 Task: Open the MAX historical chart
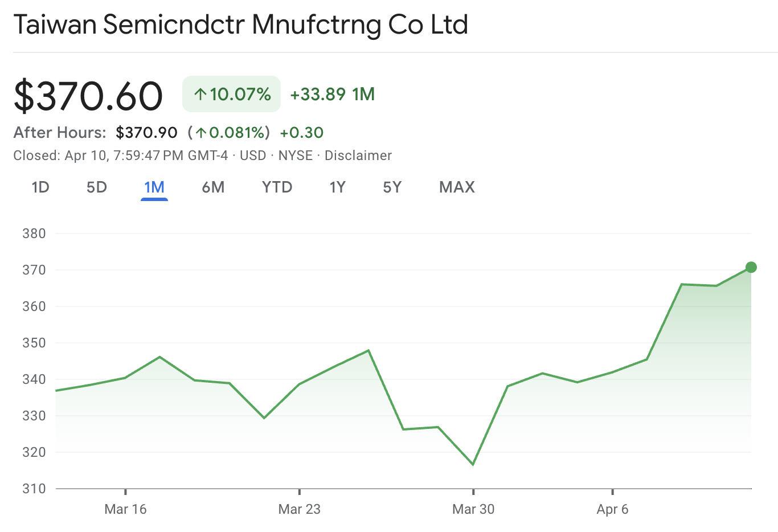coord(456,187)
